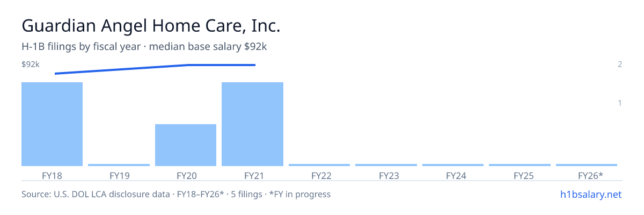Select the small FY19 bar
This screenshot has height=215, width=644.
click(119, 165)
